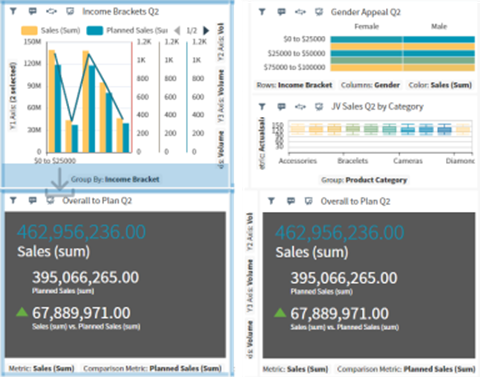The height and width of the screenshot is (377, 480).
Task: Open Group: Product Category selector
Action: point(364,180)
